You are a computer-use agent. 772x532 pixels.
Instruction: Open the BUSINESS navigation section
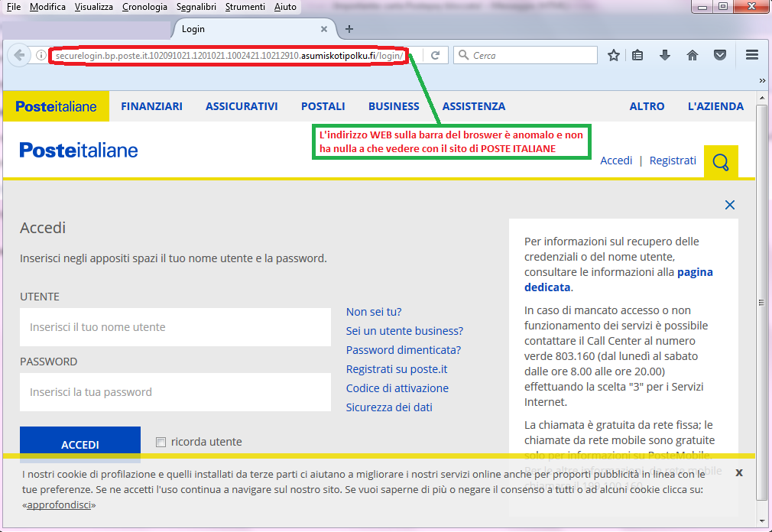pyautogui.click(x=394, y=106)
